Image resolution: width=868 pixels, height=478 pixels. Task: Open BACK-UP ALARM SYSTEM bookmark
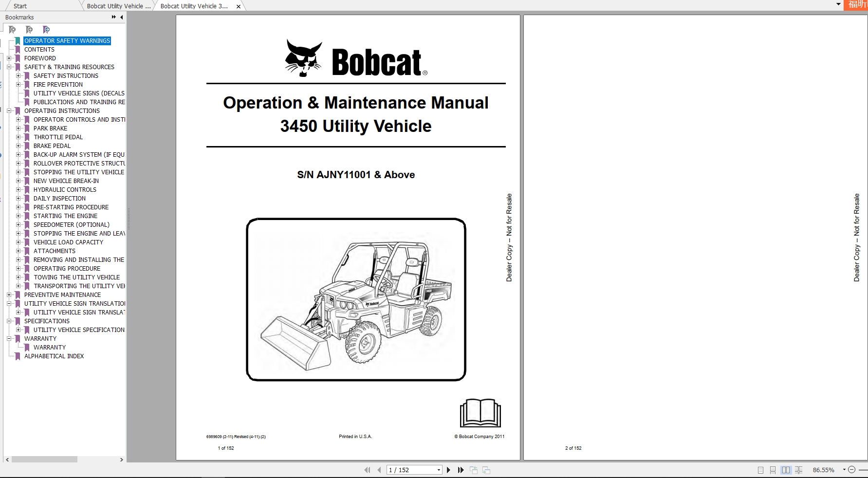pyautogui.click(x=79, y=155)
